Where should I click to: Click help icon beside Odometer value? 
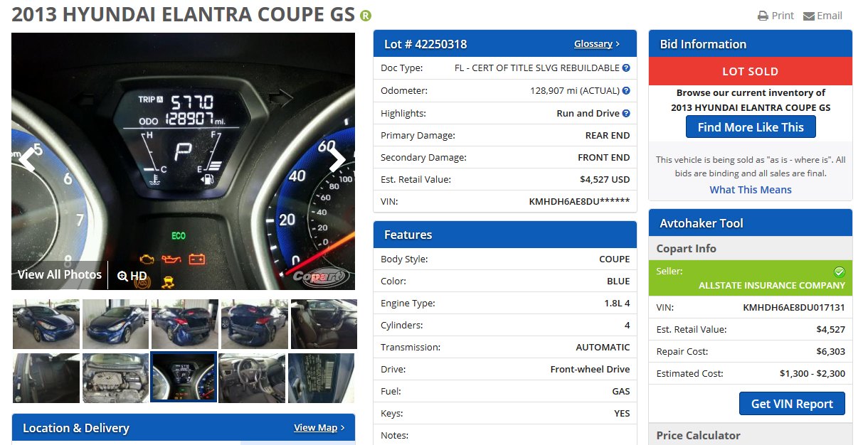(626, 91)
